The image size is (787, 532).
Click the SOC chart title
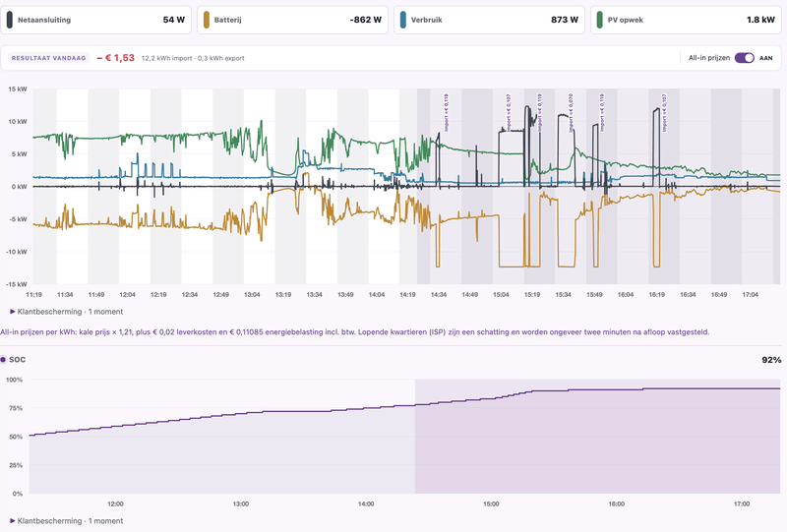17,359
